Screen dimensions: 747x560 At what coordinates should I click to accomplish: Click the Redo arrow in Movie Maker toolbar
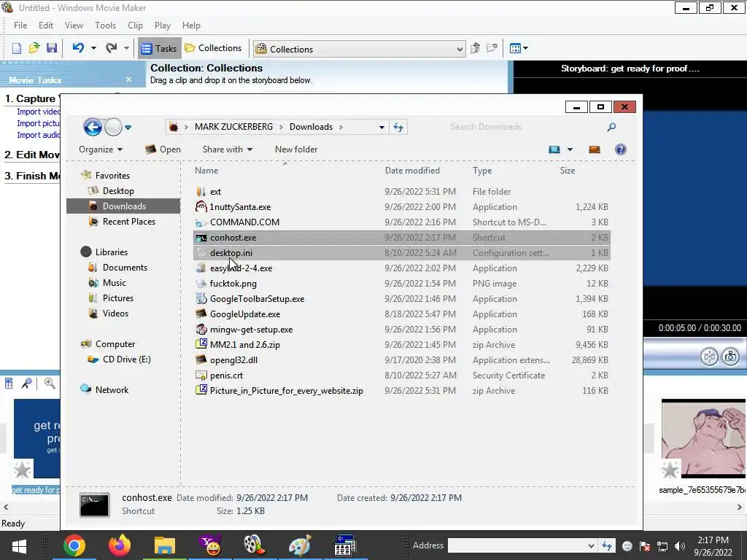click(112, 48)
